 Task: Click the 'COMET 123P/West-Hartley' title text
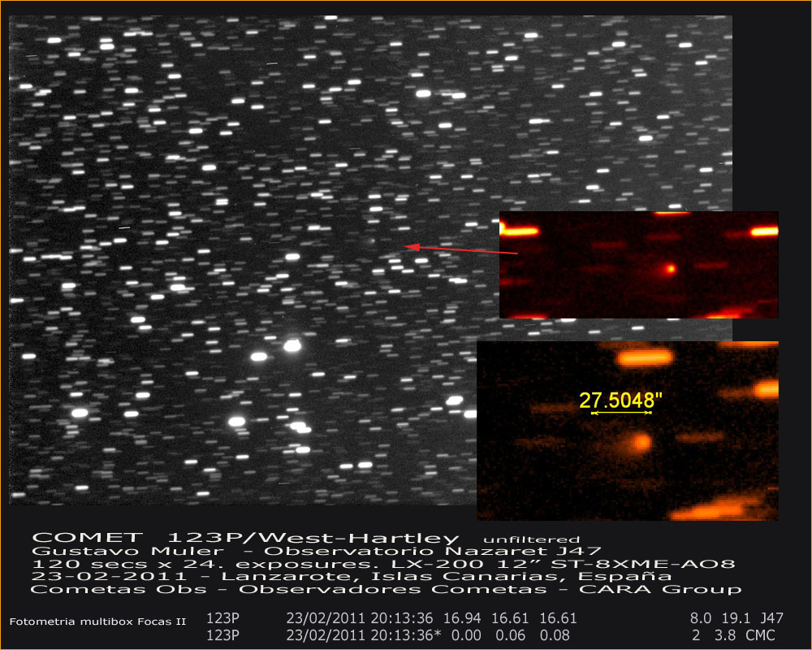pos(245,539)
